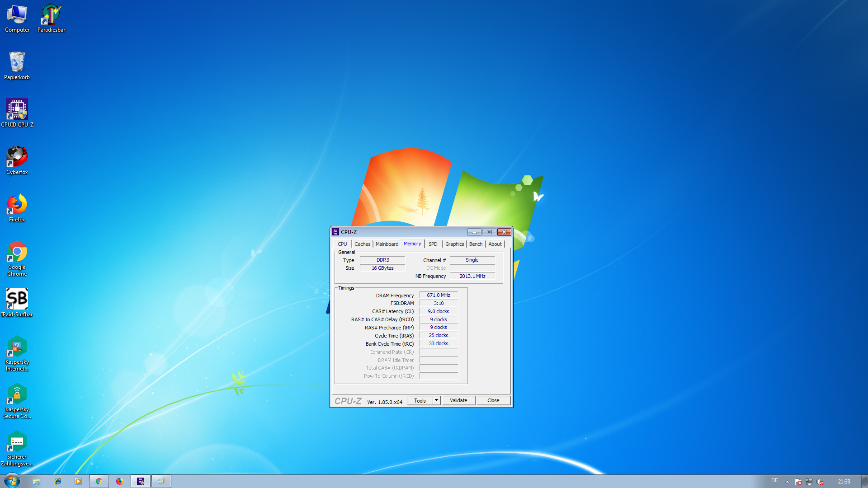Click the DE language indicator

tap(774, 480)
